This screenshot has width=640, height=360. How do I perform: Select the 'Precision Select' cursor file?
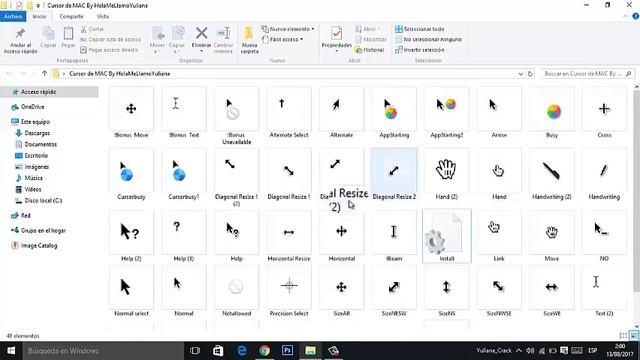pyautogui.click(x=289, y=291)
